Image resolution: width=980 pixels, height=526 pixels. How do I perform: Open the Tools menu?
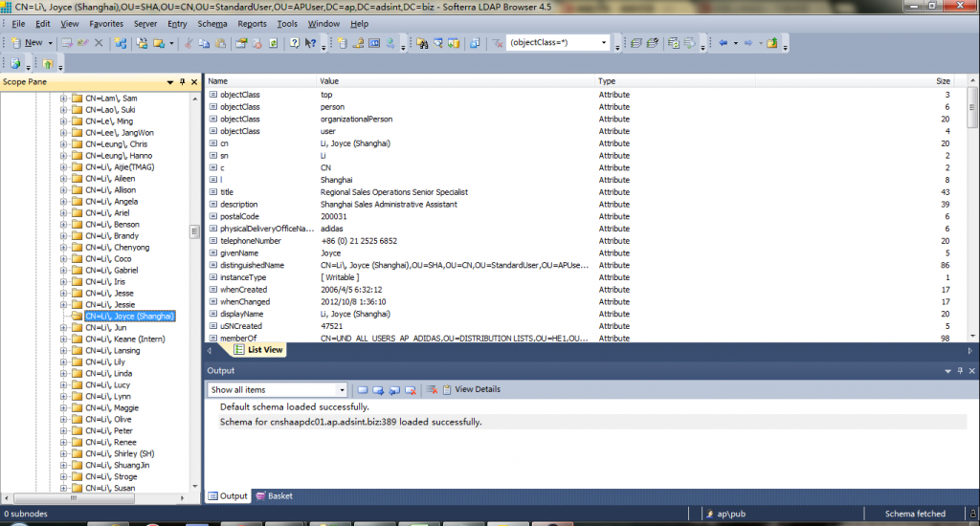(x=287, y=24)
